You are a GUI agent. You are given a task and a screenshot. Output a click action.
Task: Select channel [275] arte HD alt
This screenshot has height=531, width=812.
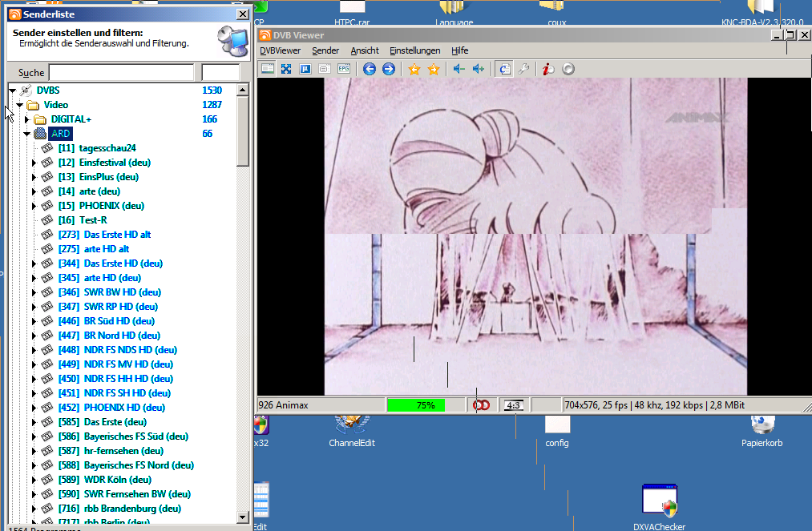click(94, 249)
